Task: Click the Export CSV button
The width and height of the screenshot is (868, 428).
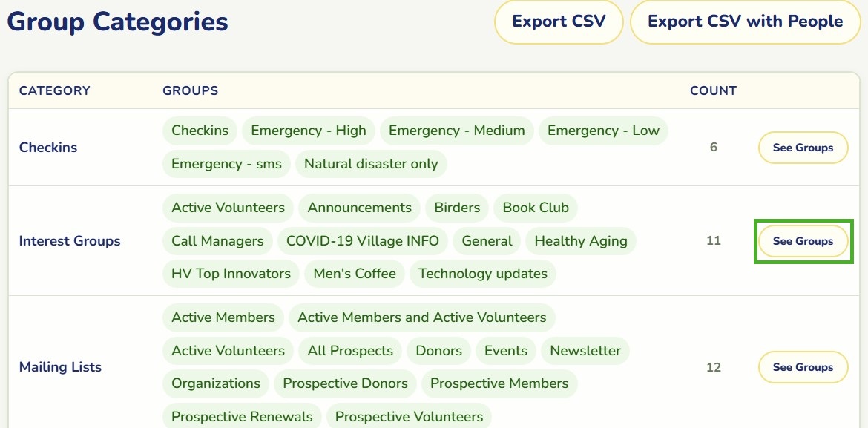Action: click(x=559, y=22)
